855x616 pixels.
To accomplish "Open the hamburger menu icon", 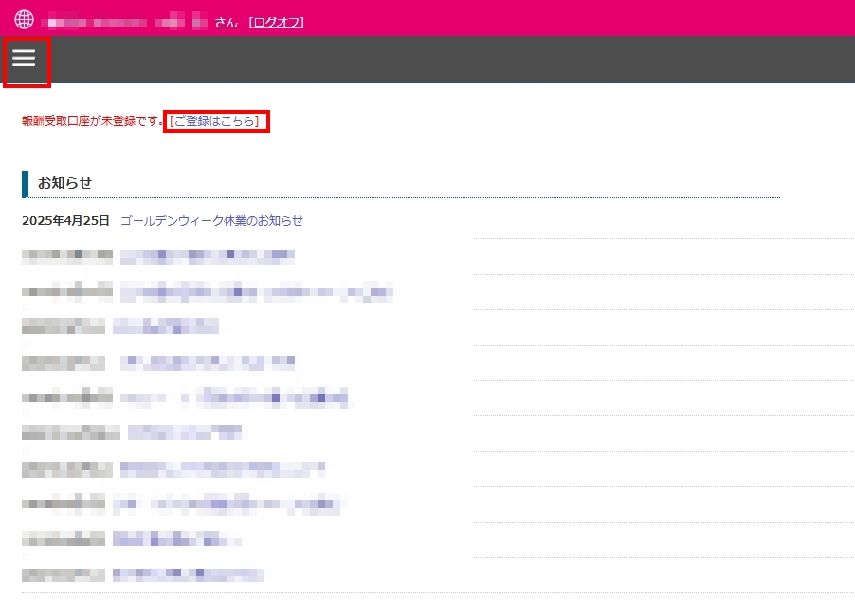I will pos(24,58).
